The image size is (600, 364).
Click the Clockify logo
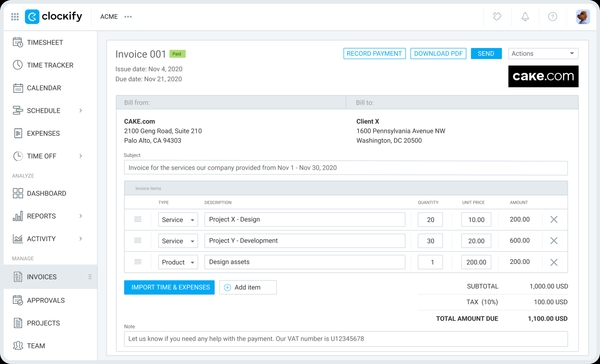point(54,16)
